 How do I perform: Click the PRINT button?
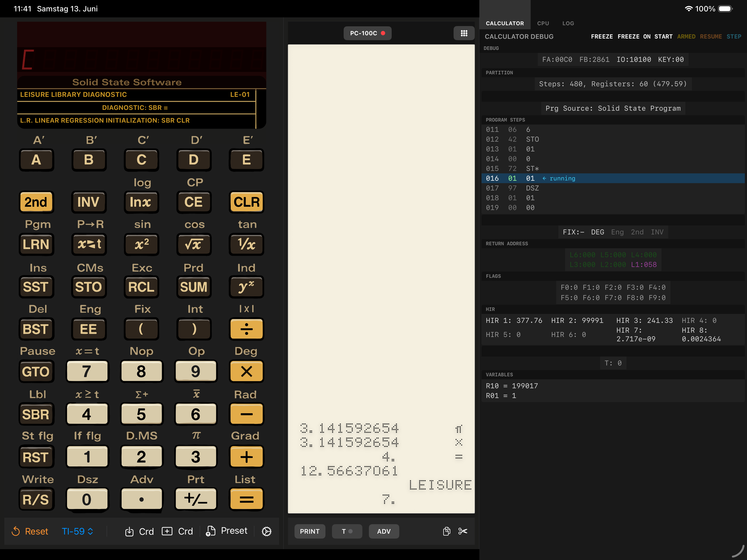point(309,531)
